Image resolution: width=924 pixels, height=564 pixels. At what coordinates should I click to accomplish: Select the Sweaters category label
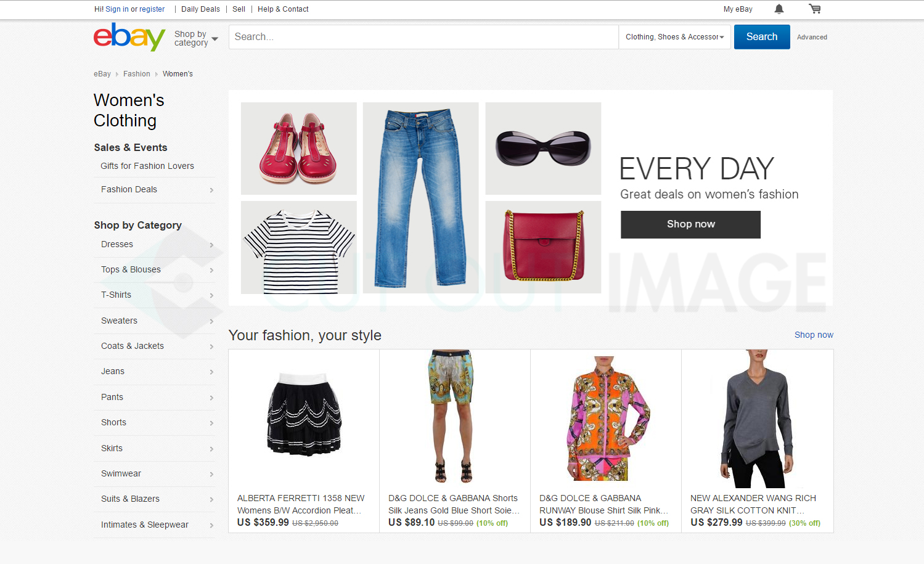(x=119, y=321)
